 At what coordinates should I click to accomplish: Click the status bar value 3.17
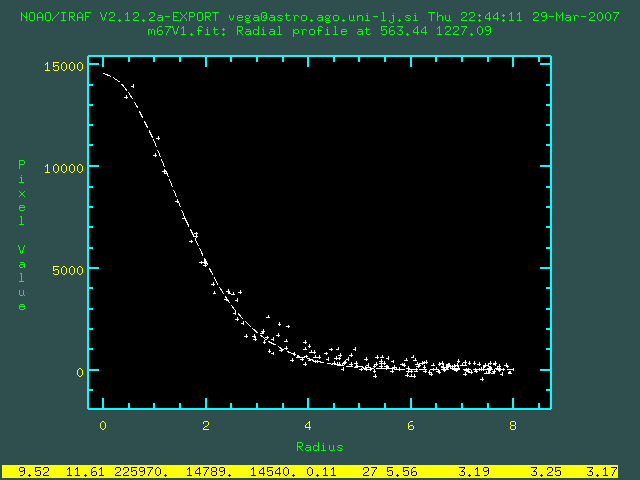pos(602,472)
